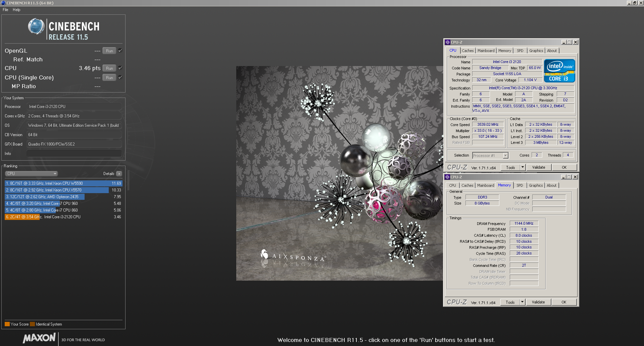Open Tools dropdown arrow in lower CPU-Z
The height and width of the screenshot is (346, 644).
522,302
